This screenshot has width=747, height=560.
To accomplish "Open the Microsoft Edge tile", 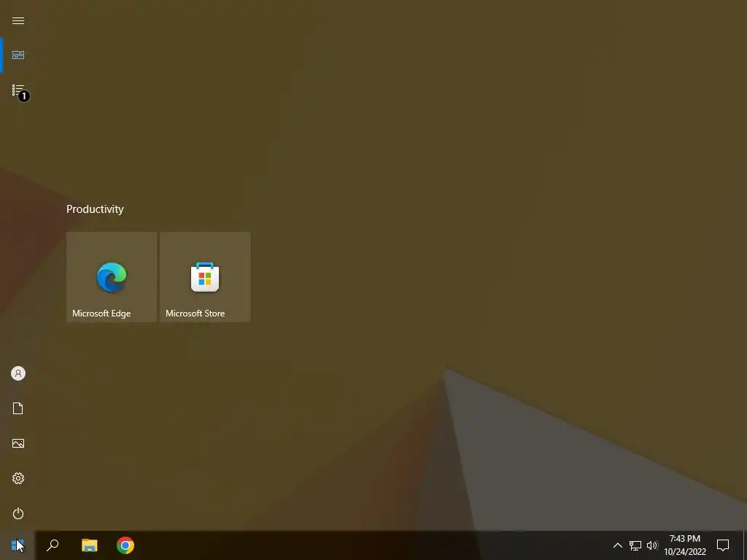I will [112, 277].
